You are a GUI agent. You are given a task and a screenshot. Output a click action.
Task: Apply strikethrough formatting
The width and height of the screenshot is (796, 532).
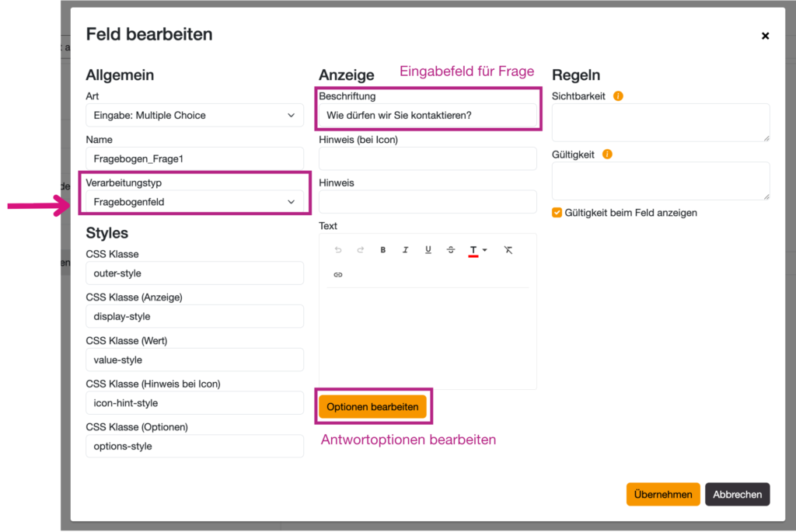(451, 250)
